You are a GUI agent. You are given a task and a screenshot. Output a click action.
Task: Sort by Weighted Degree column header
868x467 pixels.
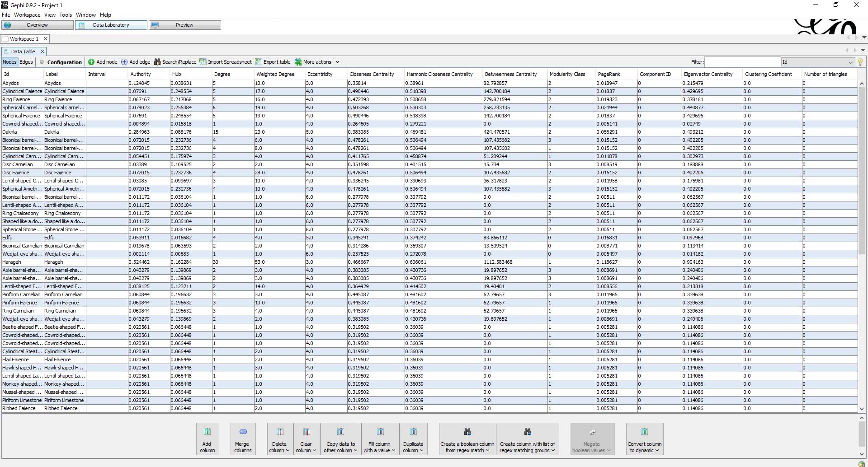[280, 74]
